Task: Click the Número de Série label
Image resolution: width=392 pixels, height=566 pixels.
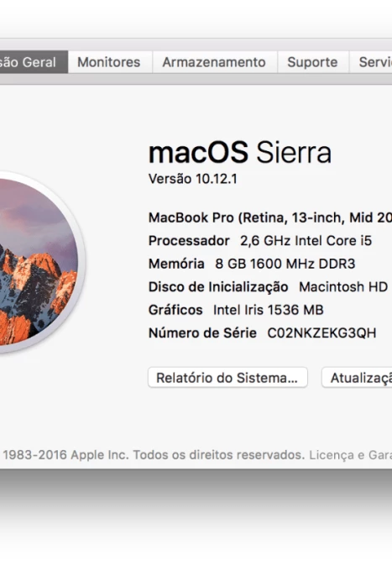Action: [202, 333]
